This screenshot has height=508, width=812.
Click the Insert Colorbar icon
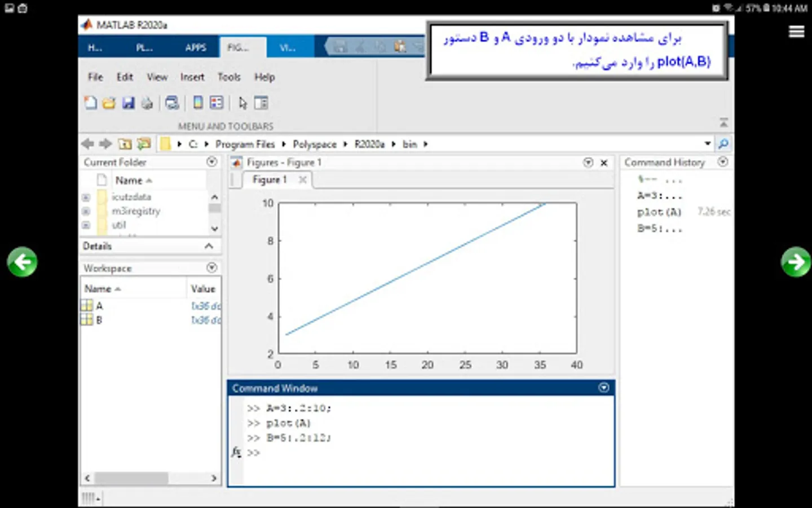point(198,103)
